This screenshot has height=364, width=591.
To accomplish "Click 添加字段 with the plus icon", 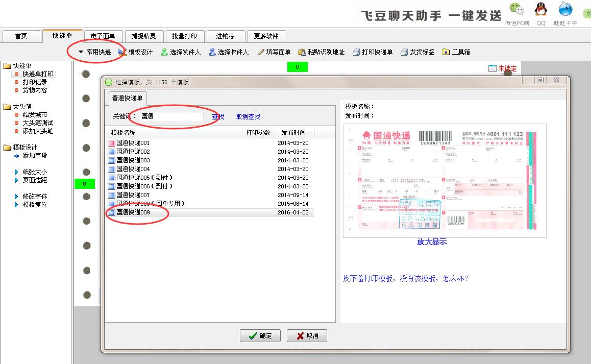I will pyautogui.click(x=31, y=156).
